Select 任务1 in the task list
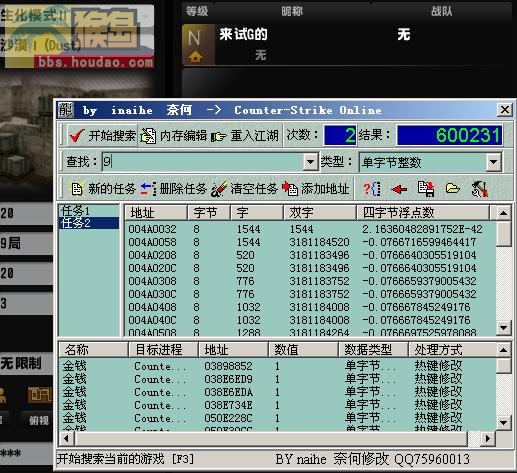This screenshot has height=473, width=517. tap(89, 210)
